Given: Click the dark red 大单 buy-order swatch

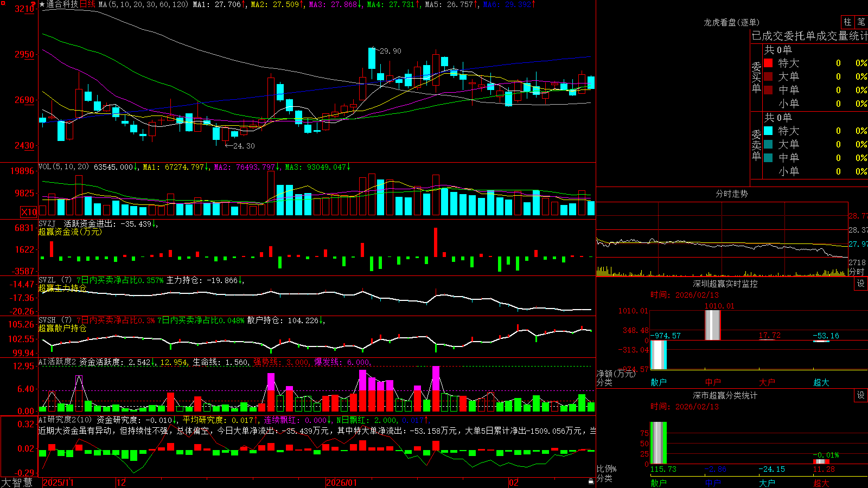Looking at the screenshot, I should [768, 76].
